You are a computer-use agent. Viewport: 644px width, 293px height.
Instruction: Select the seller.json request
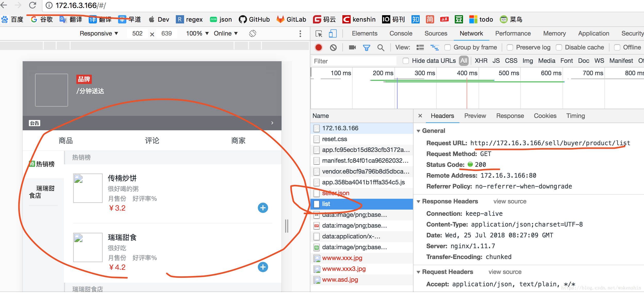click(x=361, y=193)
